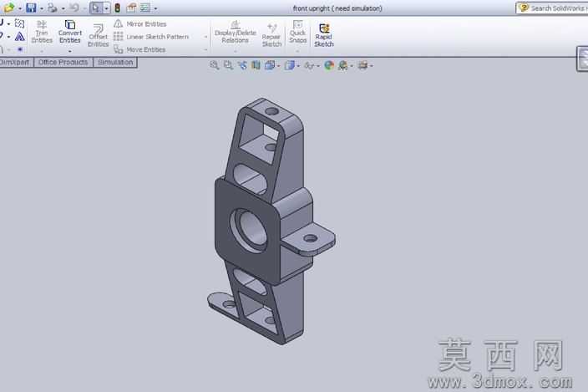
Task: Expand the Display Style dropdown arrow
Action: click(x=298, y=66)
